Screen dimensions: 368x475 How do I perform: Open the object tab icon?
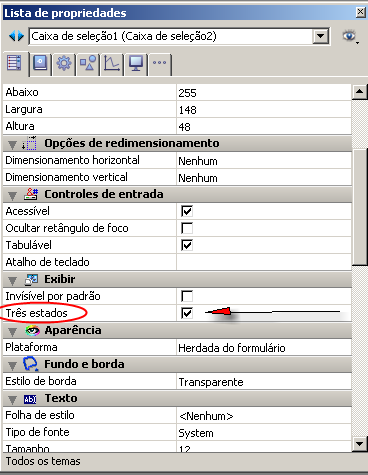(40, 63)
